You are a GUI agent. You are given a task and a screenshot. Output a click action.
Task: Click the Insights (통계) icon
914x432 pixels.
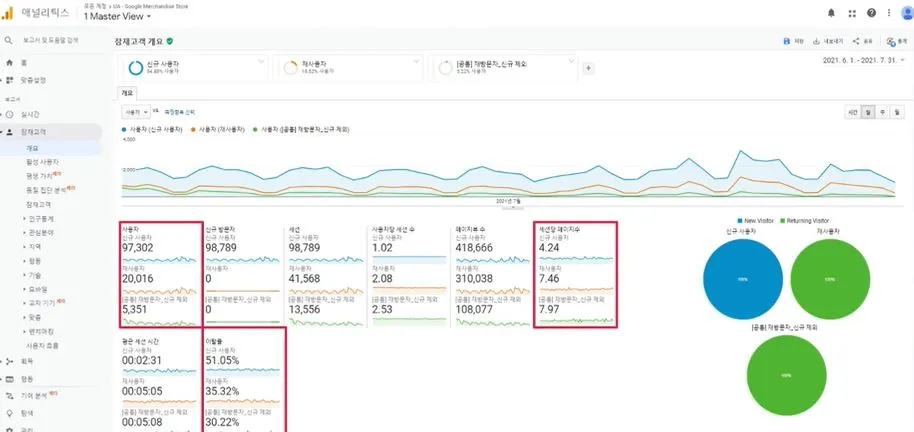coord(890,41)
